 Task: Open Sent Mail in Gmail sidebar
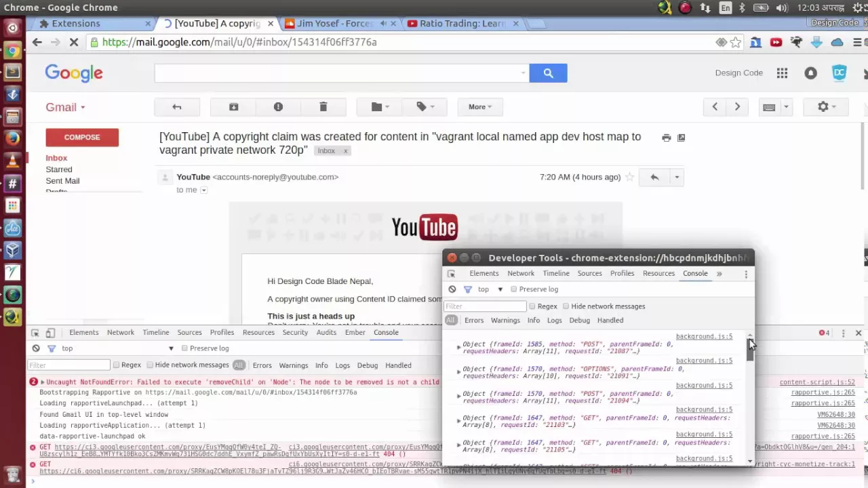pos(62,181)
